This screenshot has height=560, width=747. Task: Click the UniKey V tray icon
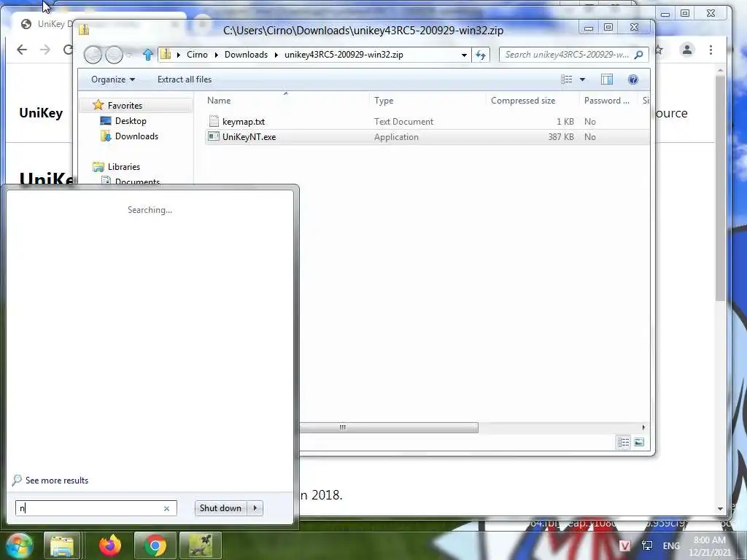pyautogui.click(x=624, y=545)
